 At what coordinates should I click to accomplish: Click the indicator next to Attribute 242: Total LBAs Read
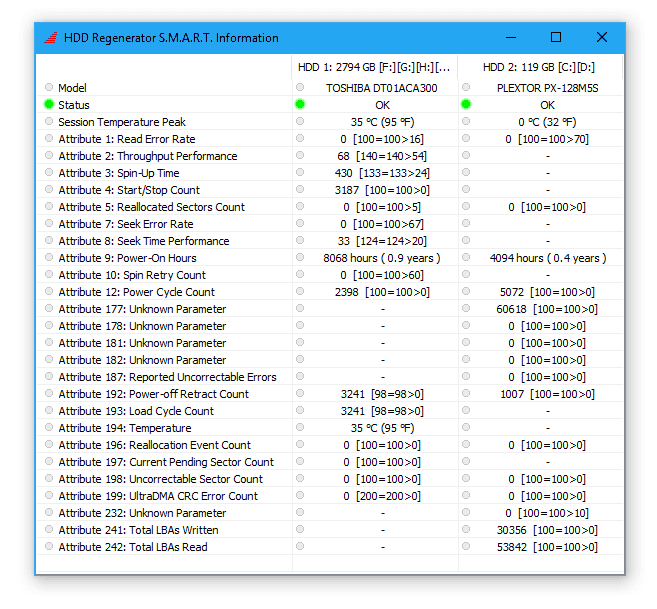click(x=49, y=546)
